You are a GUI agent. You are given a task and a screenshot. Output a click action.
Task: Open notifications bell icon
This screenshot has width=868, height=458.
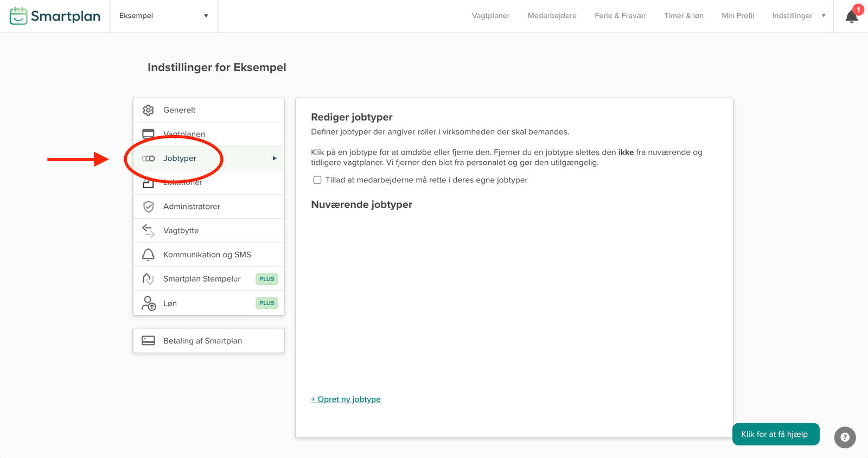[x=851, y=16]
